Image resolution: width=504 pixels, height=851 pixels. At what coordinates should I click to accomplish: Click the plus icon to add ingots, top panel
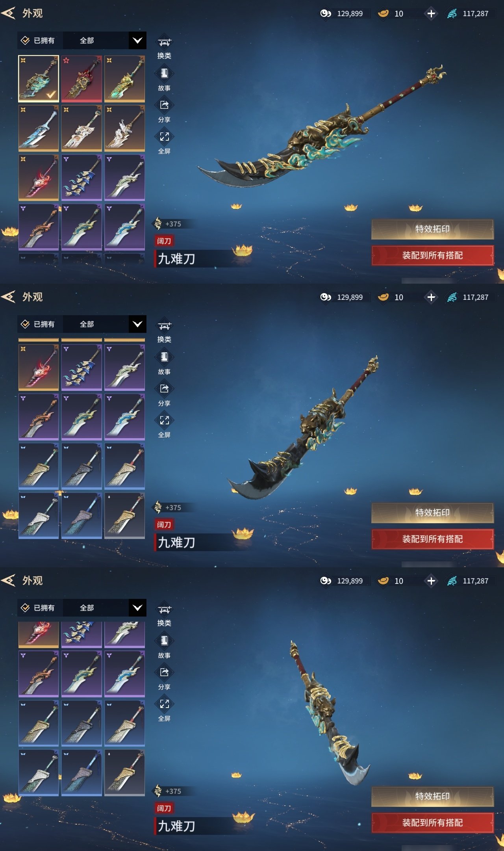[431, 13]
